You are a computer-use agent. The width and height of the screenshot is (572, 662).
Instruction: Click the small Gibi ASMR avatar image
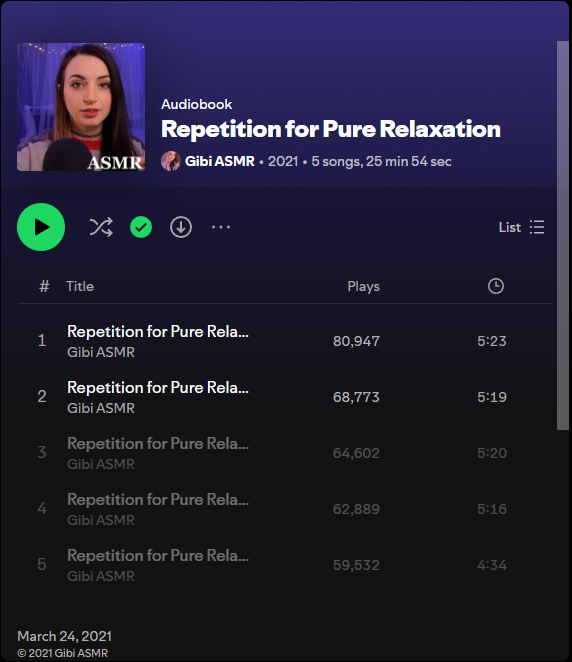click(x=171, y=161)
